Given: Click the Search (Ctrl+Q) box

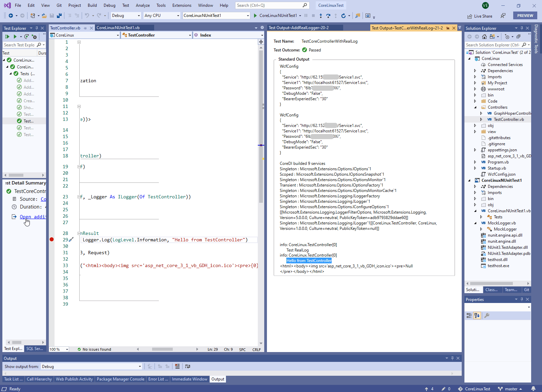Looking at the screenshot, I should tap(272, 5).
